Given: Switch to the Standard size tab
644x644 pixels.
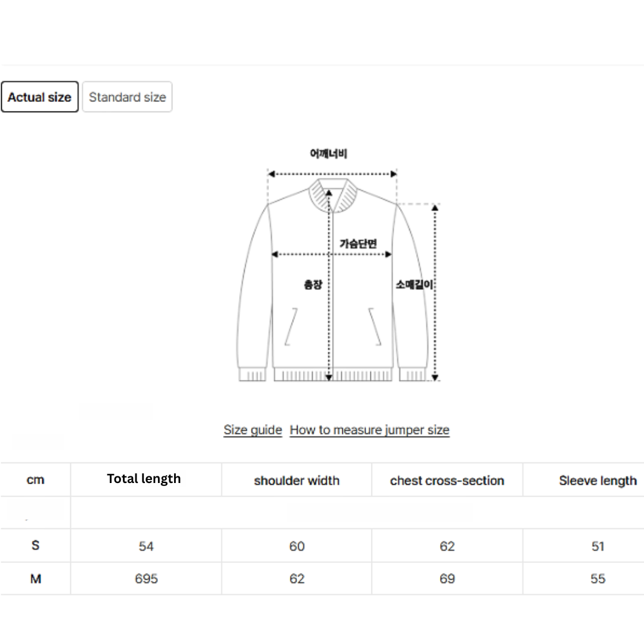Looking at the screenshot, I should [x=127, y=97].
